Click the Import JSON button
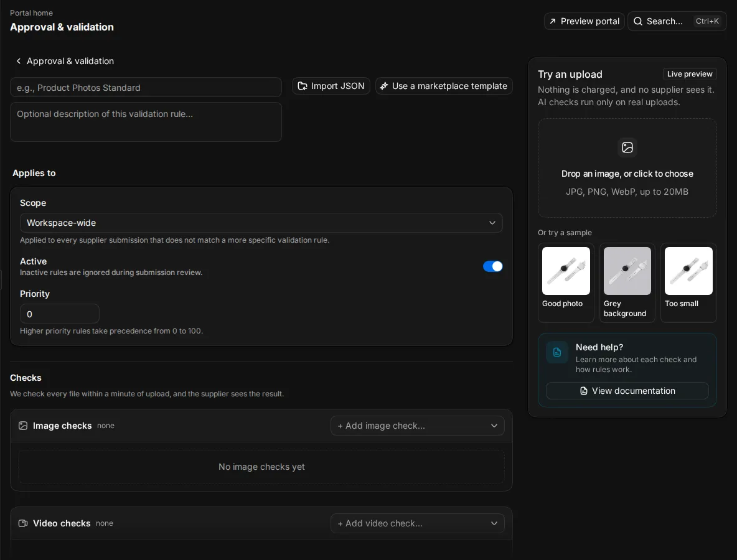Image resolution: width=737 pixels, height=560 pixels. click(331, 86)
